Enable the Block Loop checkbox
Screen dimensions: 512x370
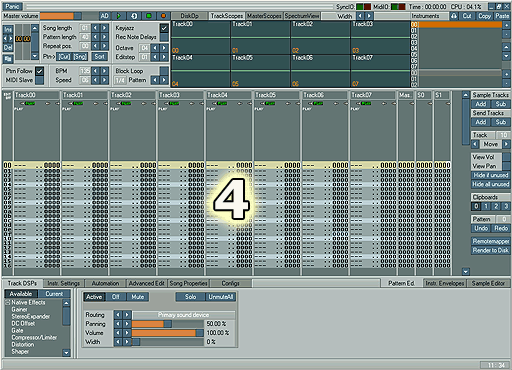click(x=164, y=71)
